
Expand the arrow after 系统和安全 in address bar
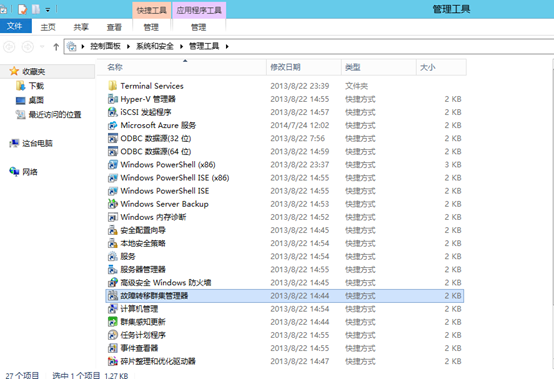181,46
